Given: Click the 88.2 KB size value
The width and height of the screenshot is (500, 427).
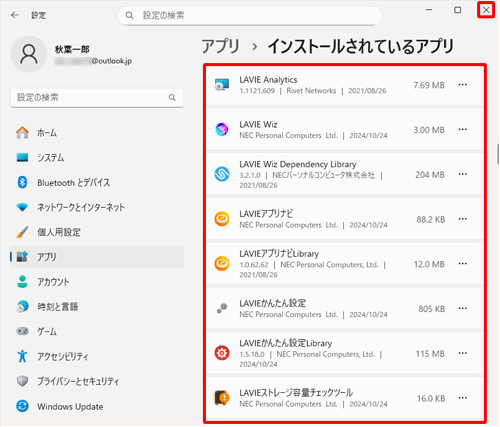Looking at the screenshot, I should click(431, 219).
